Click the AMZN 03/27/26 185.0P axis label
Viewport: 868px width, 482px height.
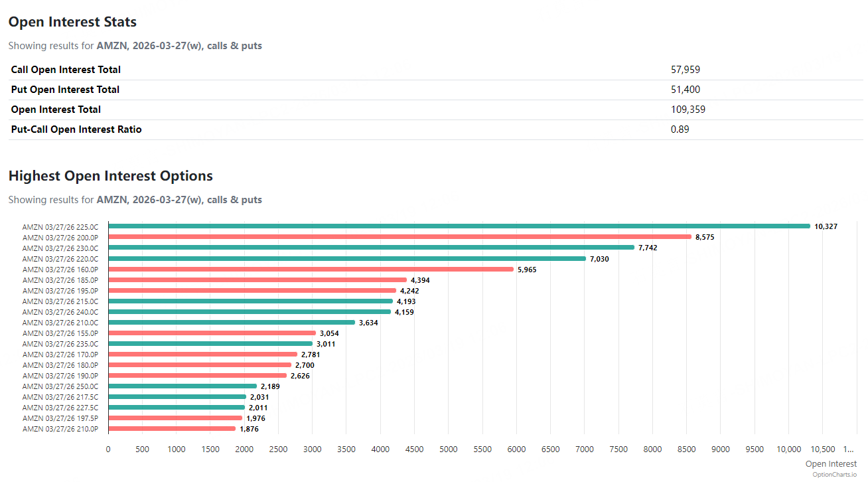pyautogui.click(x=60, y=280)
